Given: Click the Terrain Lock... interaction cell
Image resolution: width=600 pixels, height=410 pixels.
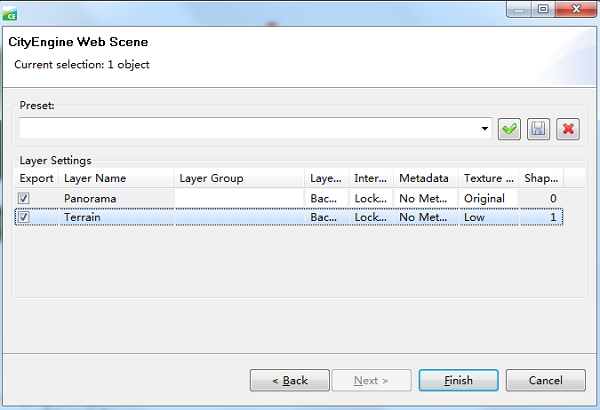Looking at the screenshot, I should (370, 217).
